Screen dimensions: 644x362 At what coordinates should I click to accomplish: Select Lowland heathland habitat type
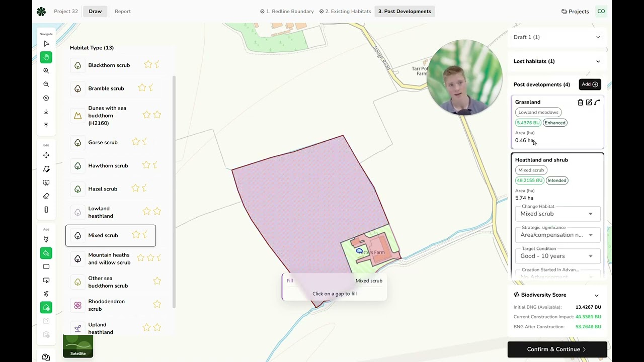(111, 212)
